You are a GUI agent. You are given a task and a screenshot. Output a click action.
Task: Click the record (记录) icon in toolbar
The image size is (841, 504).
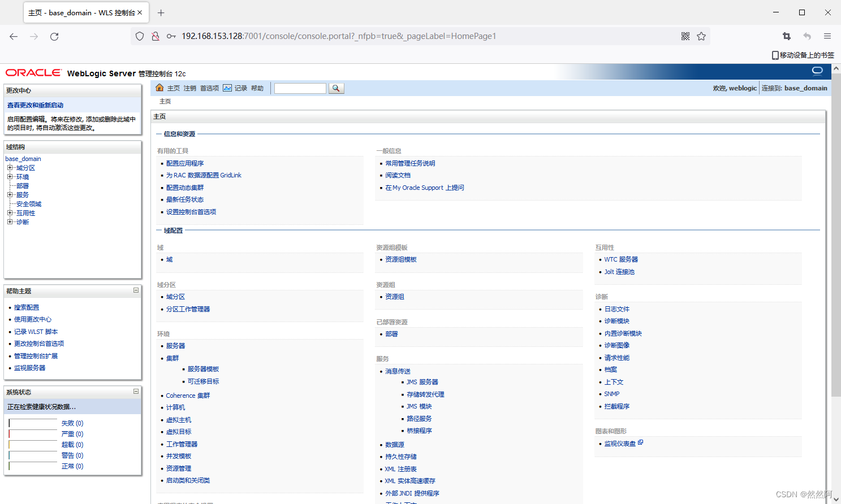227,88
